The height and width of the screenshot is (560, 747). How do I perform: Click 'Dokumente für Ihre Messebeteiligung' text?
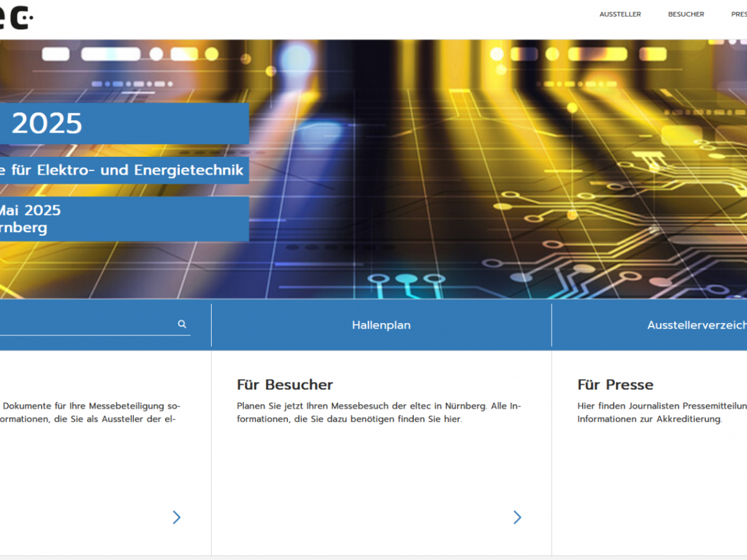[90, 413]
